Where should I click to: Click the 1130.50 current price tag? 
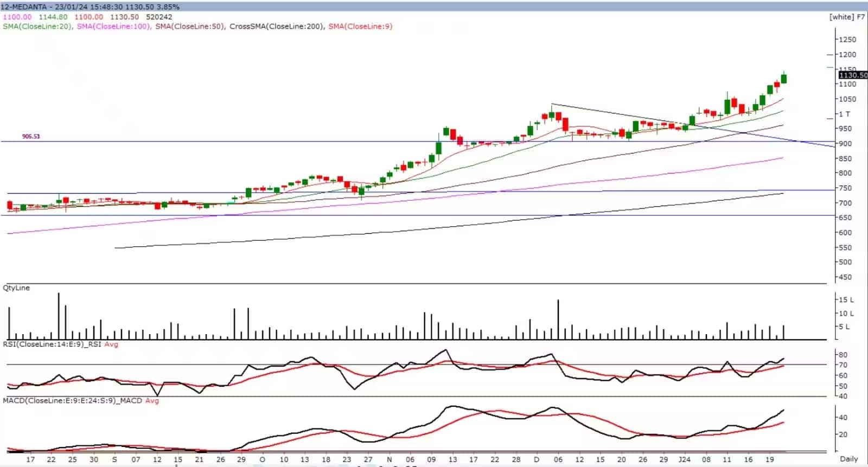coord(852,75)
